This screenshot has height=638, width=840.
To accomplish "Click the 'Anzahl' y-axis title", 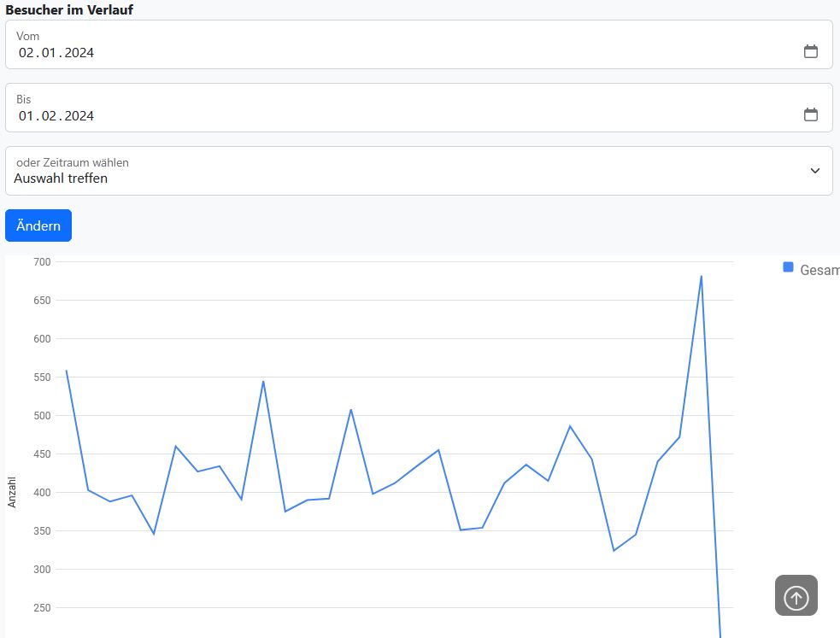I will (12, 492).
